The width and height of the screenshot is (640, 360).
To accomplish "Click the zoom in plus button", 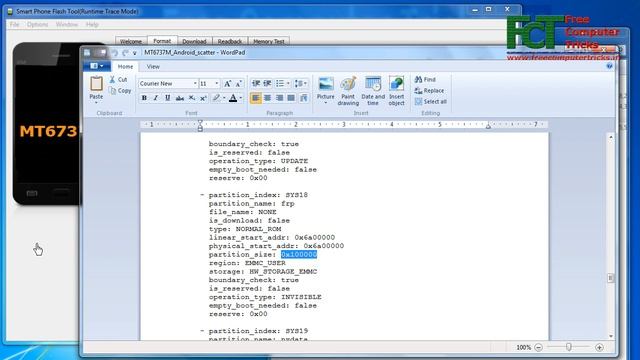I will 599,347.
